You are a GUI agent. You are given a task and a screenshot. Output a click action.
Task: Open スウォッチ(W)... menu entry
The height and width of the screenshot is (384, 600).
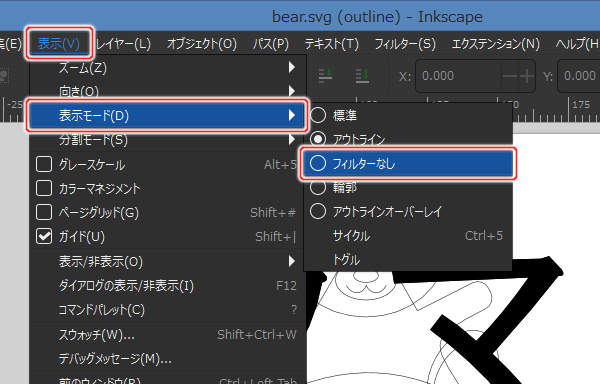pos(168,335)
